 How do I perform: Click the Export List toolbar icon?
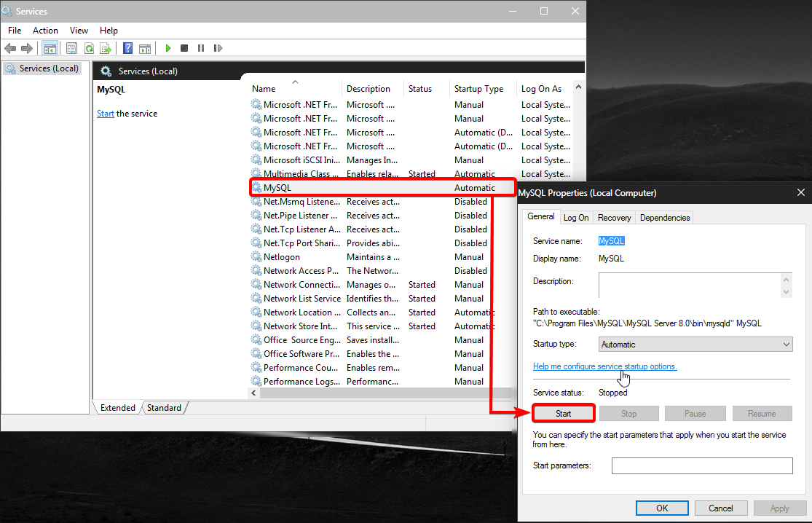pyautogui.click(x=106, y=48)
